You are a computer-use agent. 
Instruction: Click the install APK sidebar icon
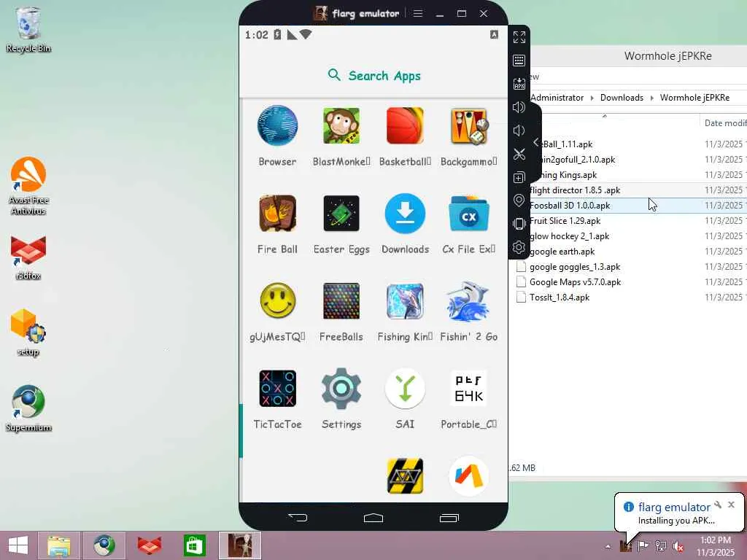pos(519,84)
